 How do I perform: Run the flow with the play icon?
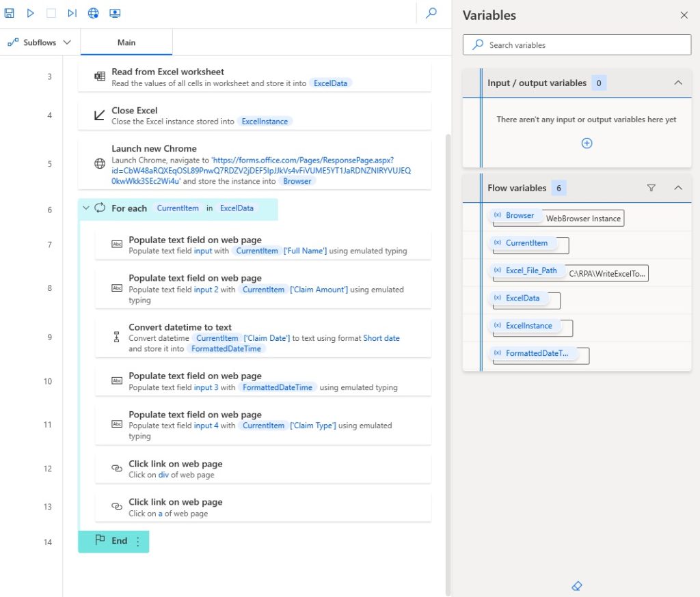click(30, 13)
